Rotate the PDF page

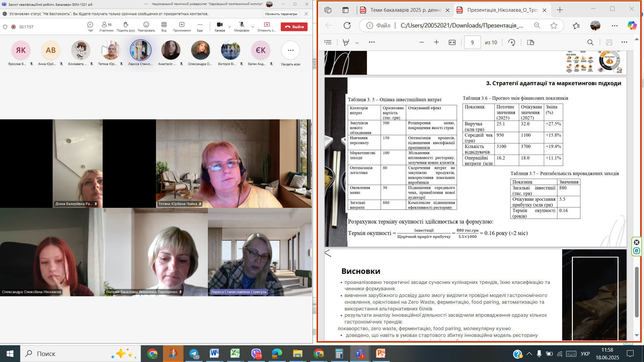click(512, 42)
